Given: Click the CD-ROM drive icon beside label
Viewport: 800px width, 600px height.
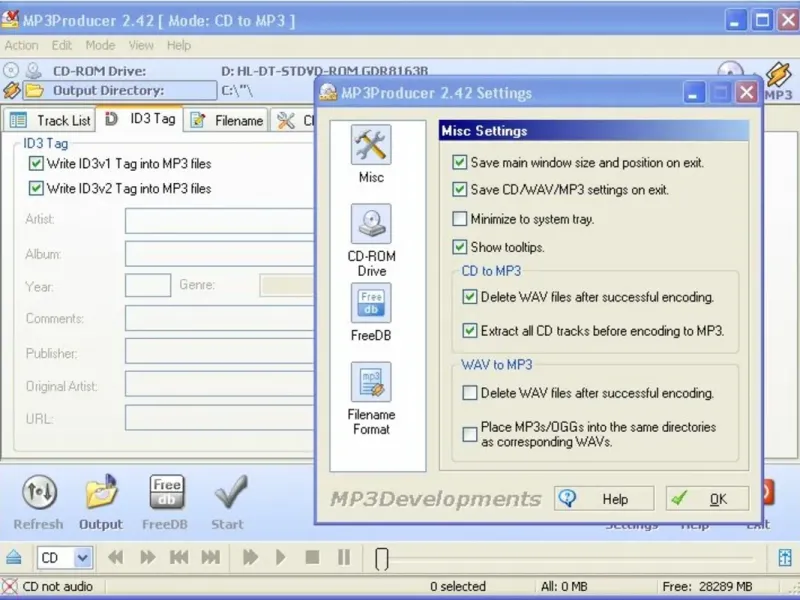Looking at the screenshot, I should coord(34,70).
